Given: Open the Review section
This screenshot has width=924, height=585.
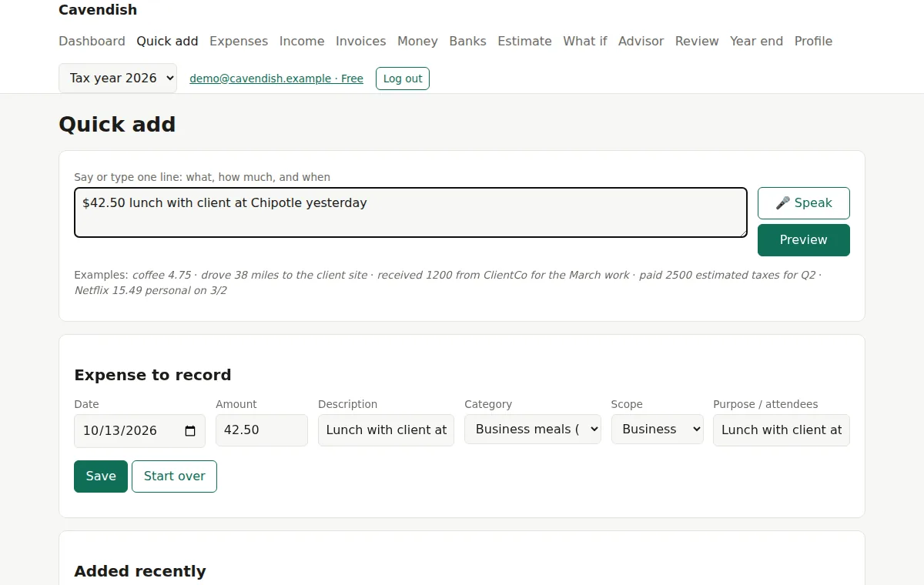Looking at the screenshot, I should point(697,41).
